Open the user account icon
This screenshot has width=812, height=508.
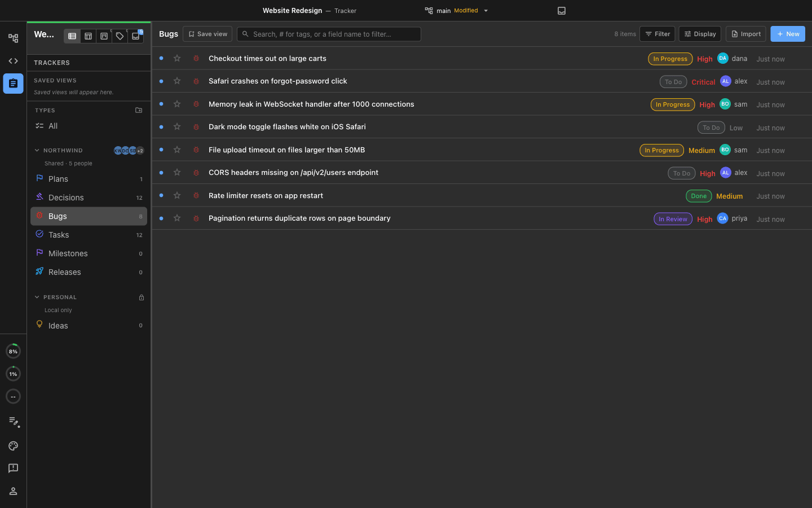(x=13, y=491)
